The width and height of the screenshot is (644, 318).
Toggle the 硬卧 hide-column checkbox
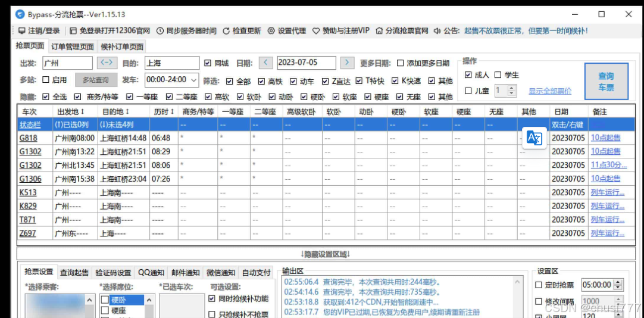click(x=304, y=97)
